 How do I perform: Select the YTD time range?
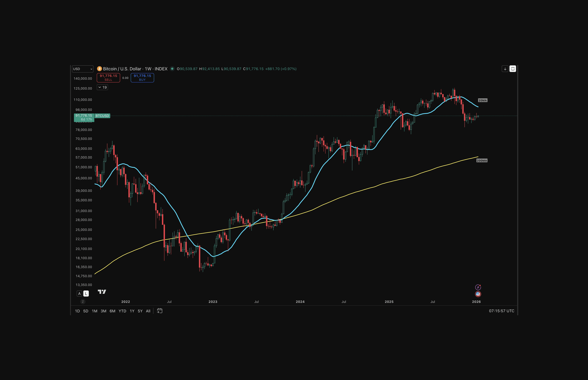pos(122,311)
